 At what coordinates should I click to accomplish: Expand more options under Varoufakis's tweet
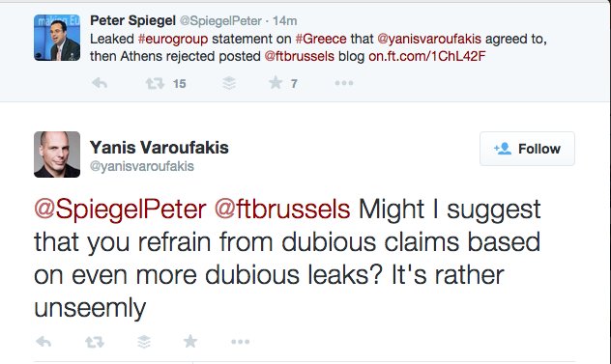coord(240,342)
